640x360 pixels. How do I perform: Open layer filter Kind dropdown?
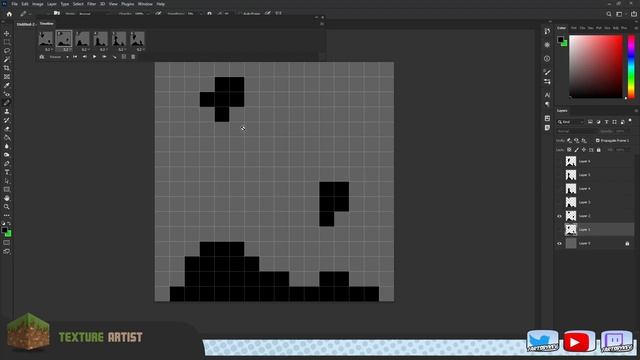571,122
